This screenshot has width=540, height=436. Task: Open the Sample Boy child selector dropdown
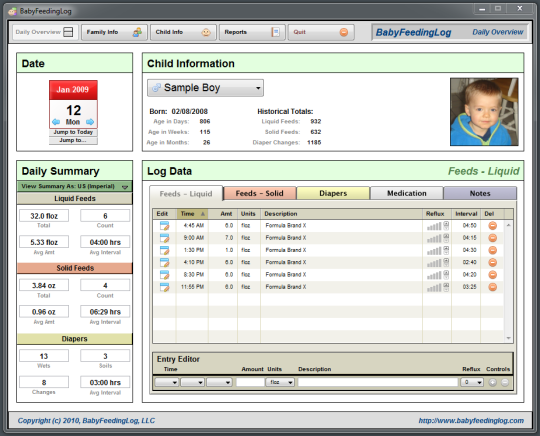pyautogui.click(x=206, y=88)
